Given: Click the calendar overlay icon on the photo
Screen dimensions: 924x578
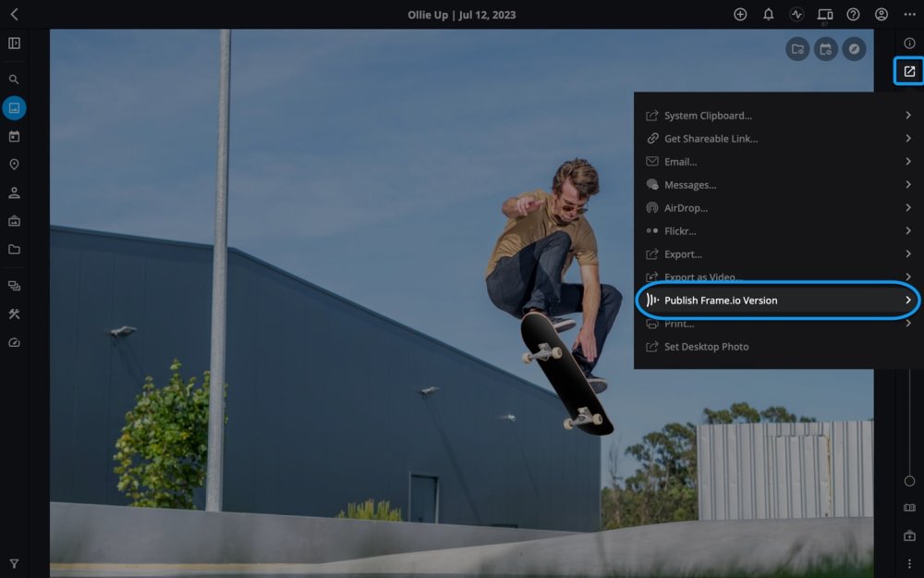Looking at the screenshot, I should pos(825,49).
